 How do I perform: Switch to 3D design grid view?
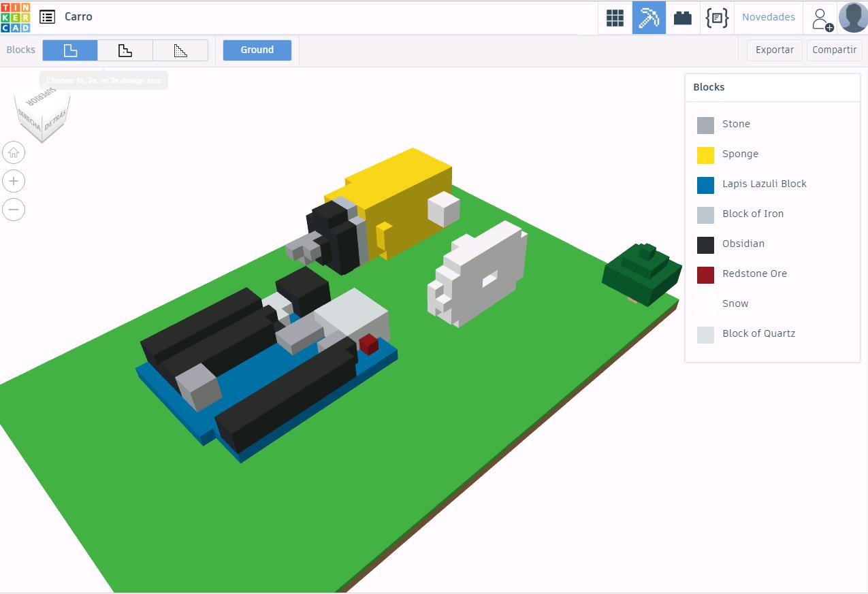coord(615,18)
